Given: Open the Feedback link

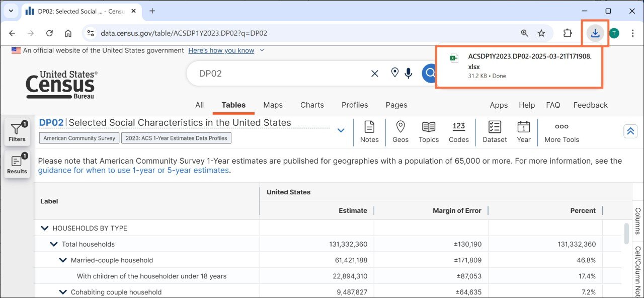Looking at the screenshot, I should pyautogui.click(x=591, y=105).
